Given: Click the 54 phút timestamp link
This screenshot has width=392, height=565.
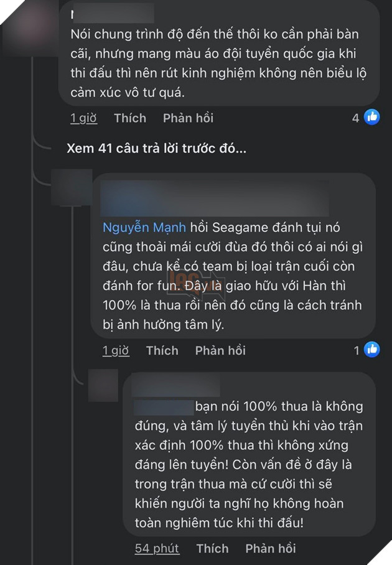Looking at the screenshot, I should coord(156,549).
